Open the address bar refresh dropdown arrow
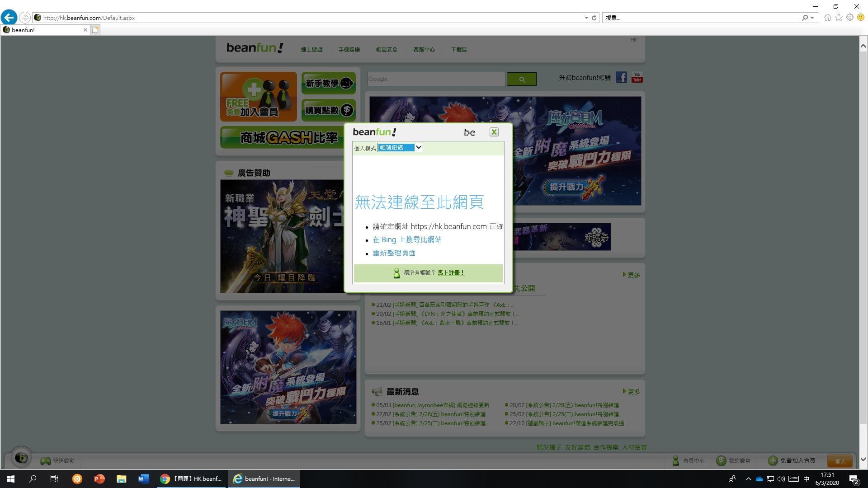This screenshot has width=868, height=488. coord(586,18)
